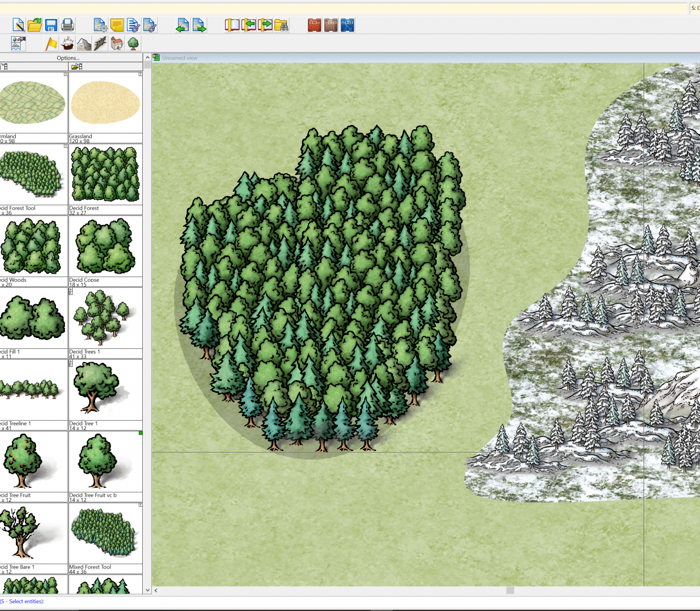Select the Decid Trees 1 symbol thumbnail
Screen dimensions: 700x611
105,318
